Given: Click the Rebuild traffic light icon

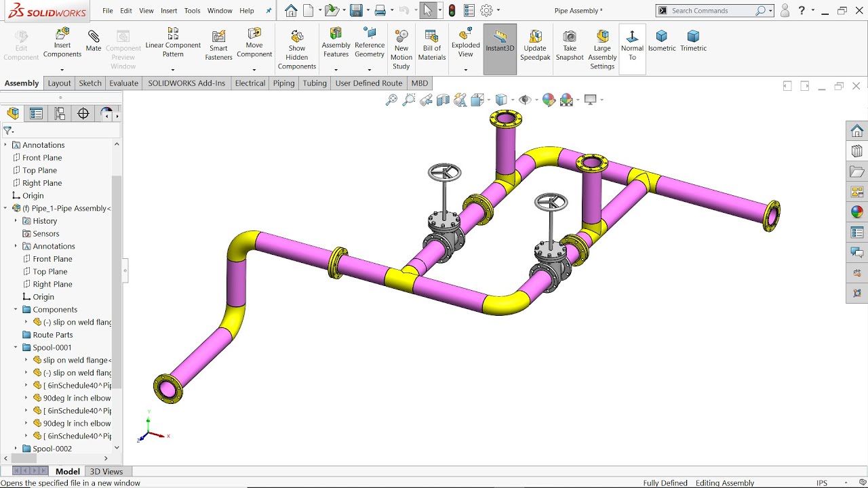Looking at the screenshot, I should tap(452, 10).
